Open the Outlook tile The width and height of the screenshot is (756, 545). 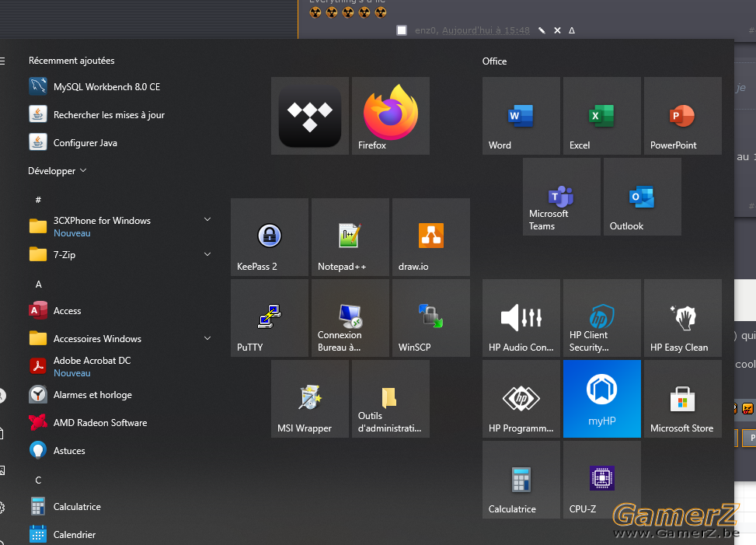643,197
